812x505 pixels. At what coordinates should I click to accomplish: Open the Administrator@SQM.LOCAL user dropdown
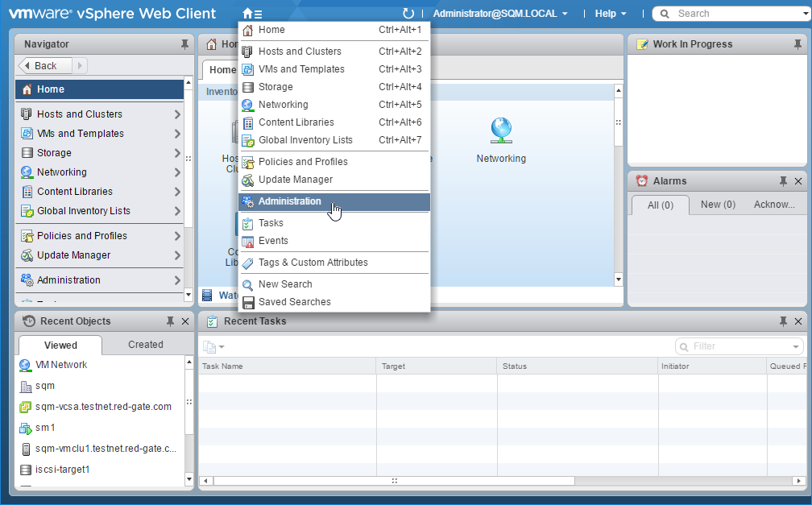coord(500,14)
